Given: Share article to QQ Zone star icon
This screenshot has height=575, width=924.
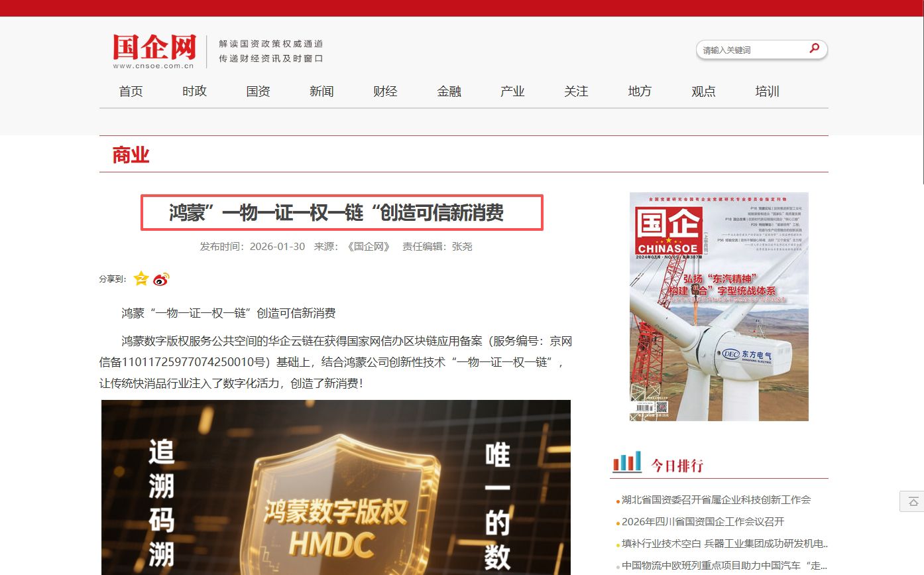Looking at the screenshot, I should (141, 279).
